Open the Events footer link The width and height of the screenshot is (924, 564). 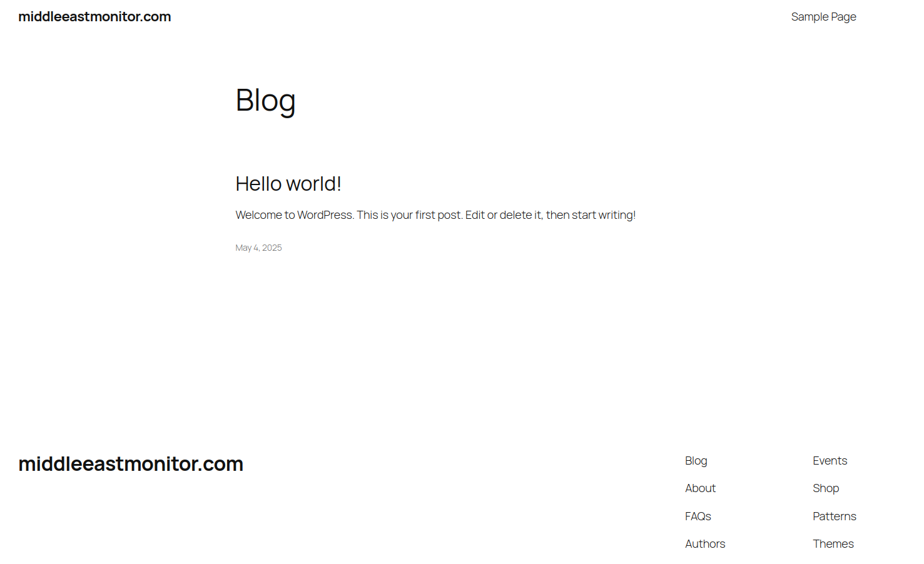830,461
